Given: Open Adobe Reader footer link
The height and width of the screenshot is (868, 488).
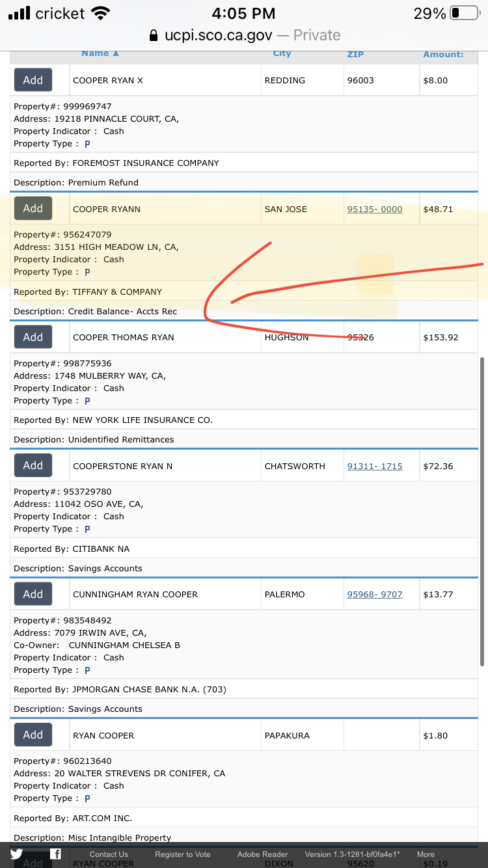Looking at the screenshot, I should pyautogui.click(x=263, y=854).
